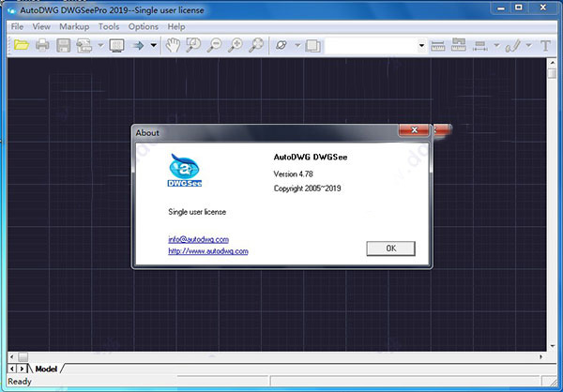Click the vertical scrollbar up arrow
The width and height of the screenshot is (563, 392).
pos(553,63)
